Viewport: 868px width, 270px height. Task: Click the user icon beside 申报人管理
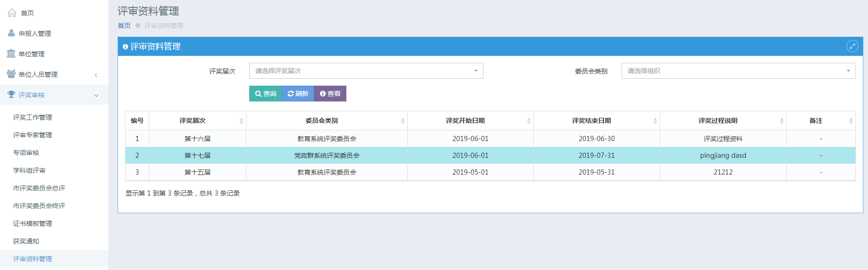[x=12, y=33]
